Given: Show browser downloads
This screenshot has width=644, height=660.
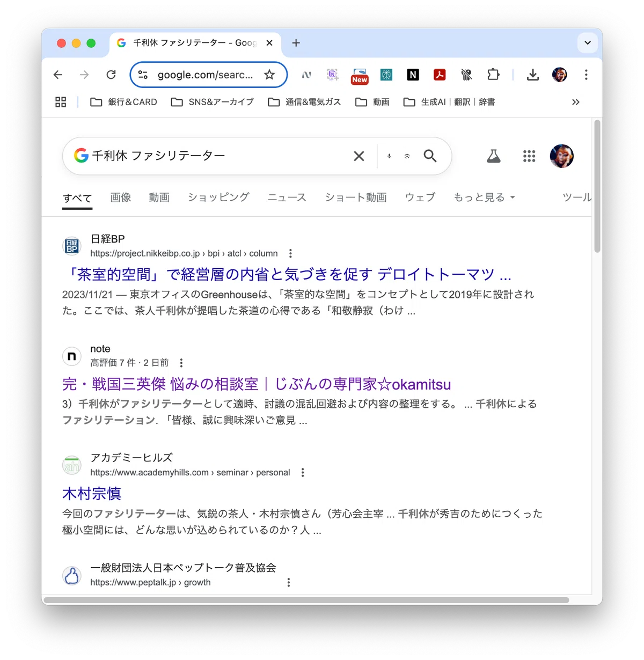Looking at the screenshot, I should pos(532,75).
